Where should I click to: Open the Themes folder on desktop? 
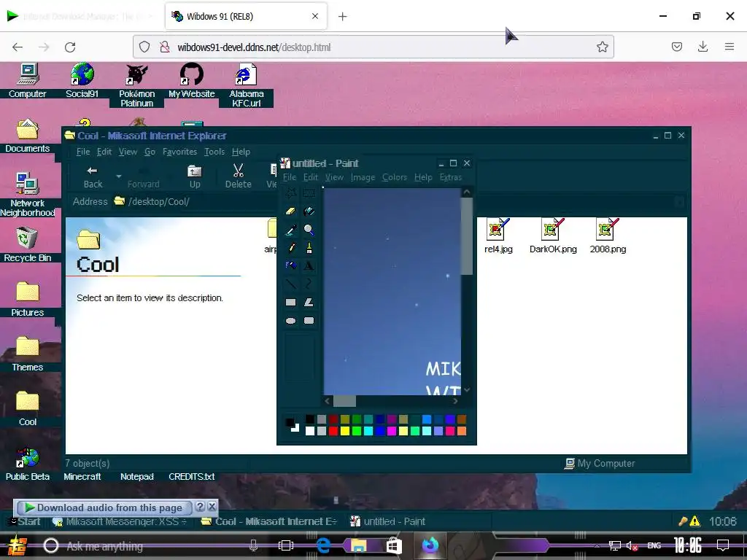click(27, 354)
